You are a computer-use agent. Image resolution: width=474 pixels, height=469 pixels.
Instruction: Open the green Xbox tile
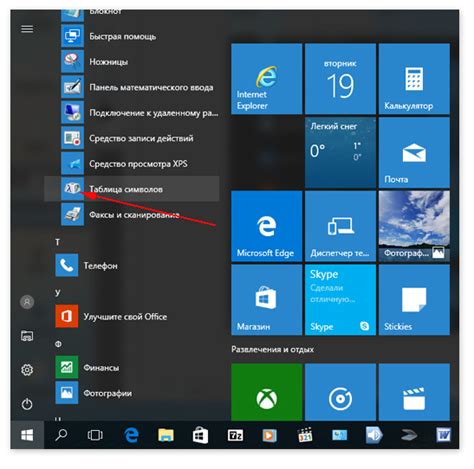point(267,392)
